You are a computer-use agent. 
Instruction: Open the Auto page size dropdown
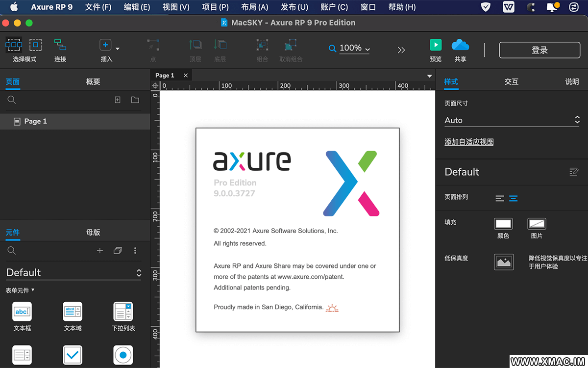512,120
